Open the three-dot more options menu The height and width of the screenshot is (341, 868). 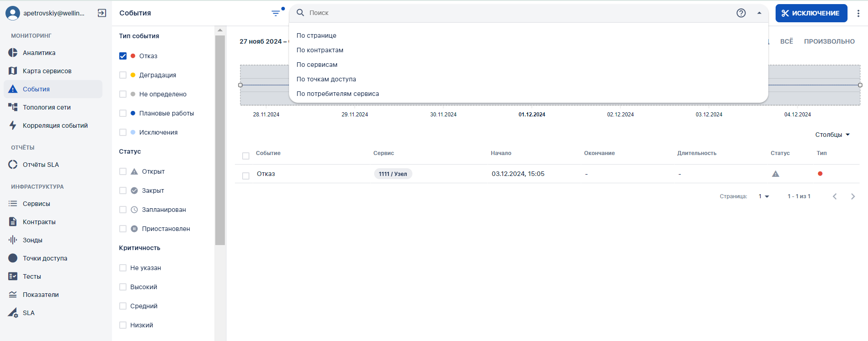(858, 13)
